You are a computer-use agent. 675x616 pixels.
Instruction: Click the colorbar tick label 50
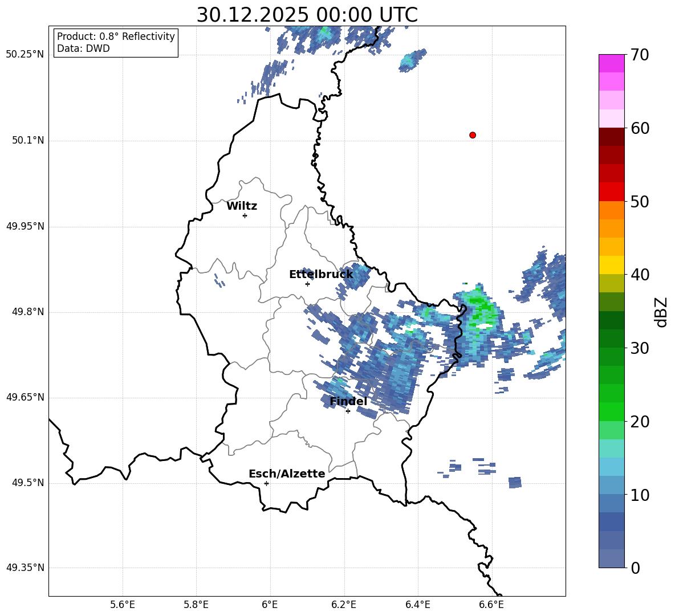[x=640, y=201]
